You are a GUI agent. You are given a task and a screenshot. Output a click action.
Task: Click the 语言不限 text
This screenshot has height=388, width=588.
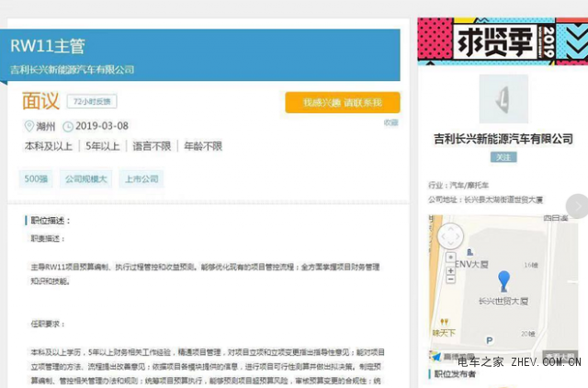click(152, 146)
